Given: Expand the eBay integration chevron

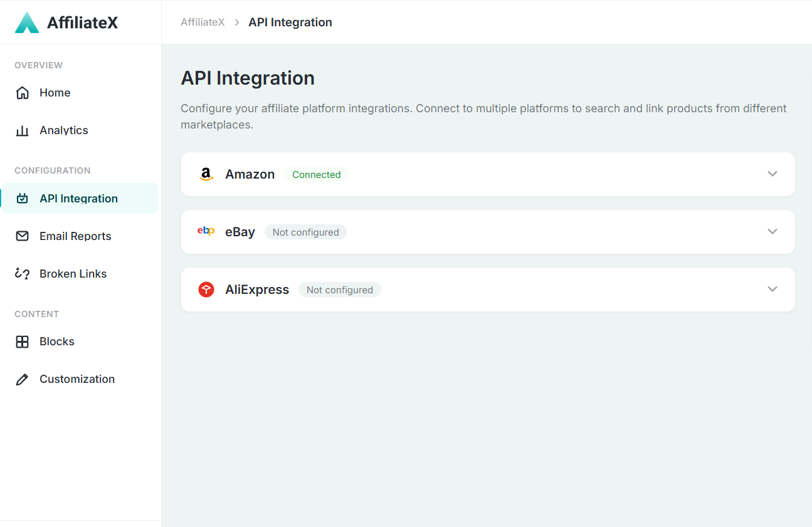Looking at the screenshot, I should coord(772,231).
